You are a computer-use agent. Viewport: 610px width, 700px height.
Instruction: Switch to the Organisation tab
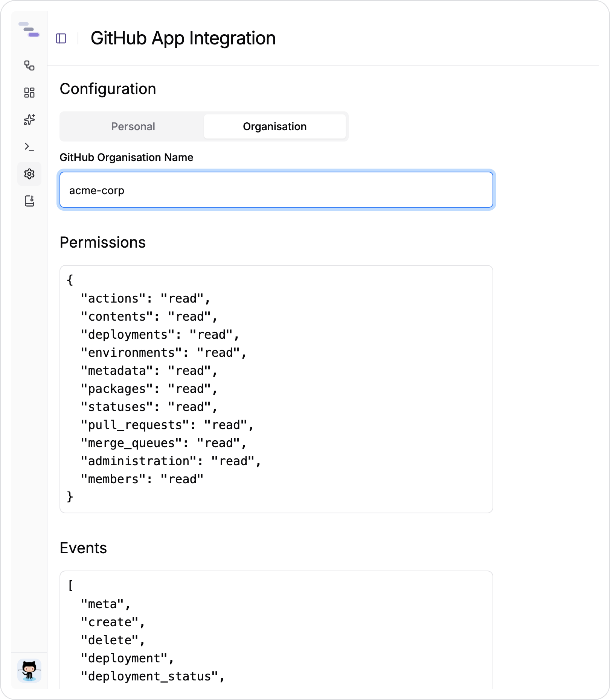(275, 126)
